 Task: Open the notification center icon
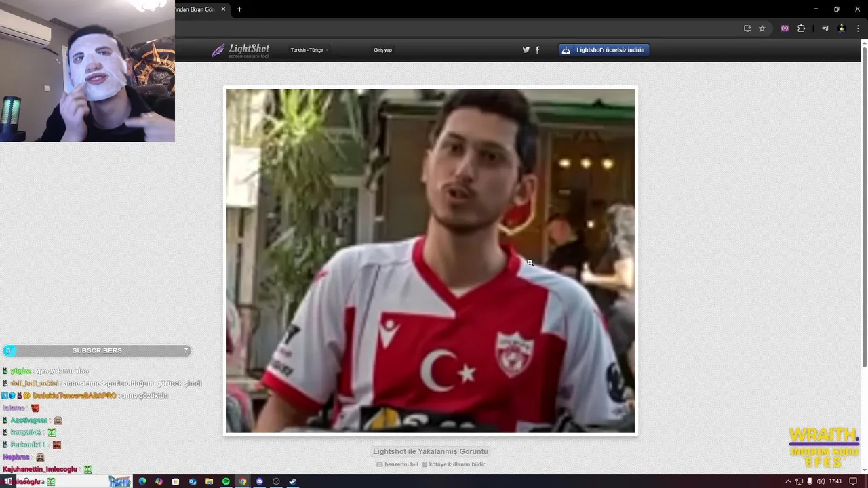[853, 481]
